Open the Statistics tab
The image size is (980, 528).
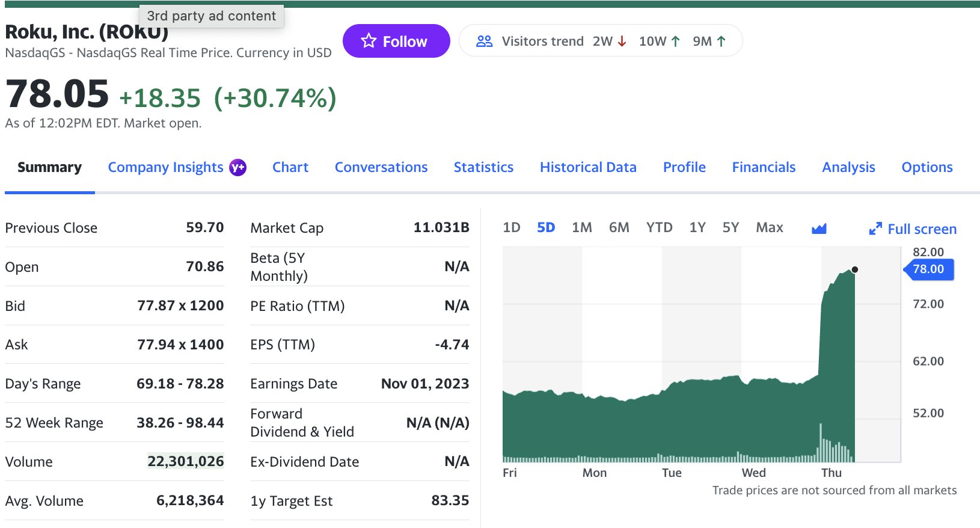[483, 167]
